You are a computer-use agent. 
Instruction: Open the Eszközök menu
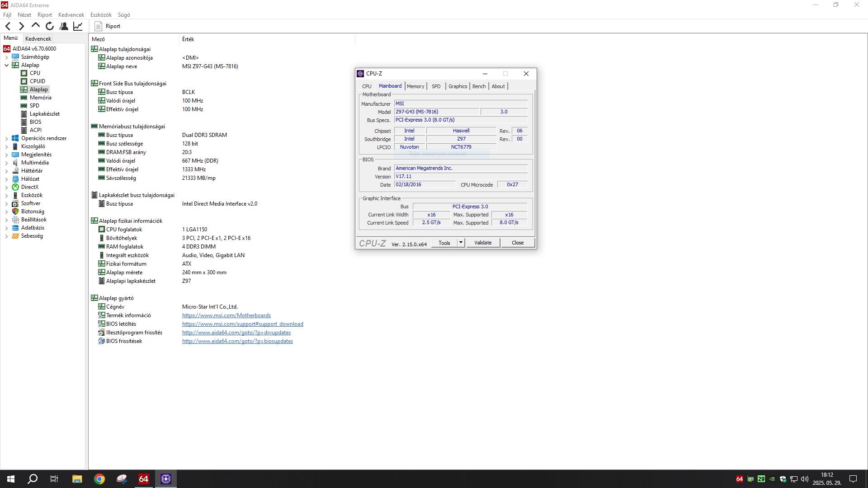[101, 15]
